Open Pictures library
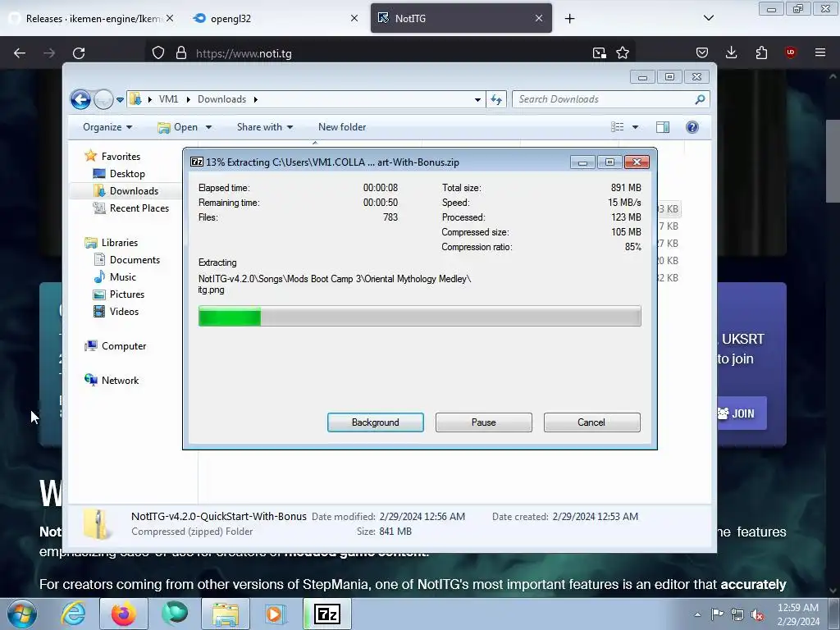This screenshot has width=840, height=630. click(119, 294)
